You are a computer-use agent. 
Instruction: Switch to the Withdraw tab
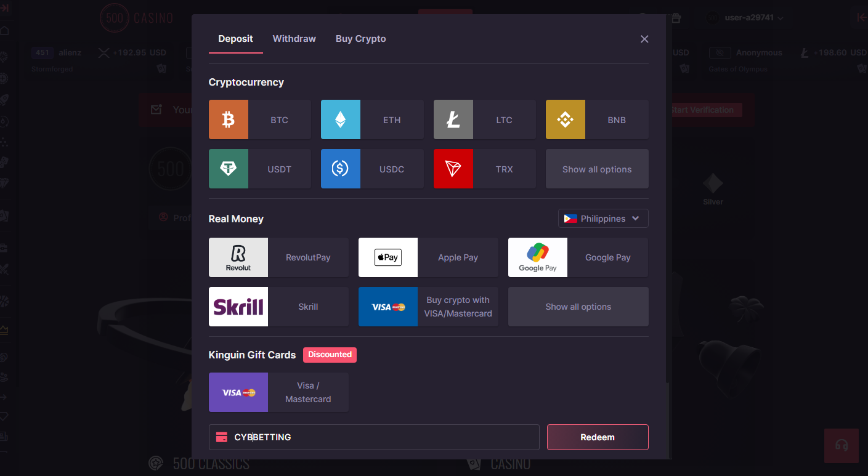294,39
